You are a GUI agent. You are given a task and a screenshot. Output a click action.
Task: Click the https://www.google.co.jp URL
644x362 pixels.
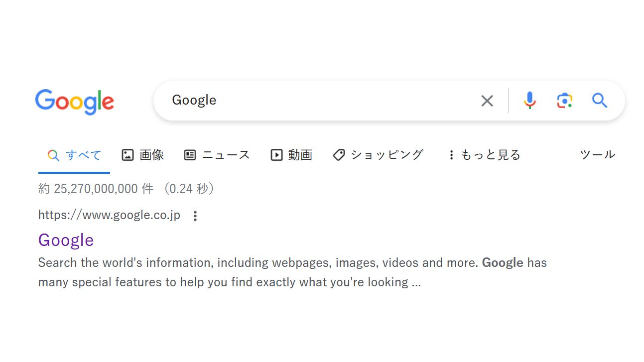[109, 216]
